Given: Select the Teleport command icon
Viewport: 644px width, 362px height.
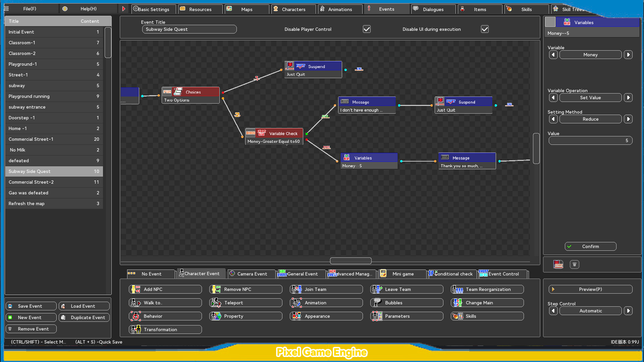Looking at the screenshot, I should pyautogui.click(x=216, y=303).
